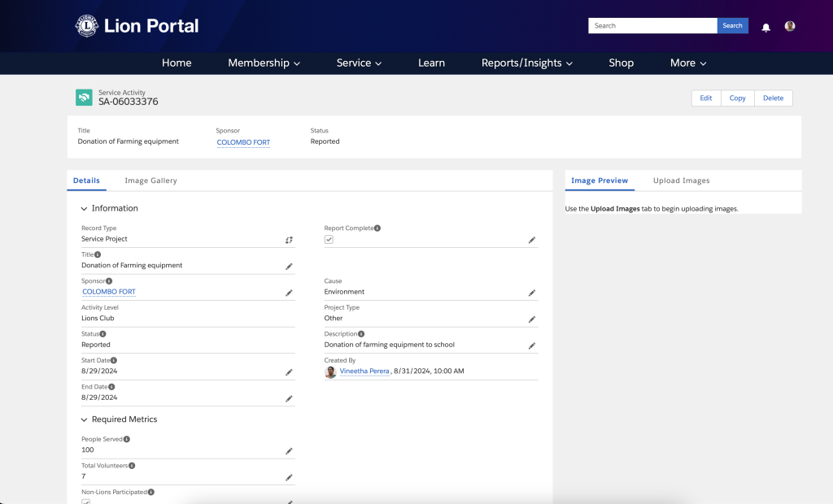Edit the Cause field pencil
Screen dimensions: 833x504
(x=532, y=293)
